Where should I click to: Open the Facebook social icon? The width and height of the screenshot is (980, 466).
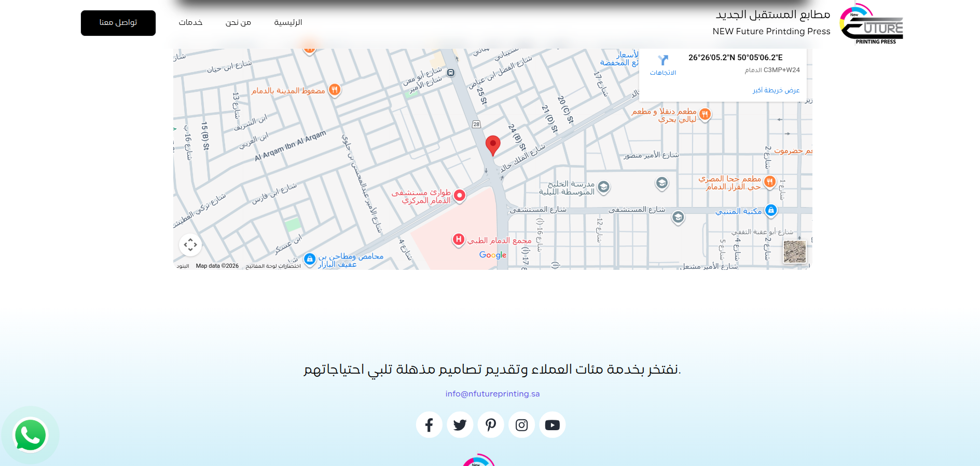point(429,425)
